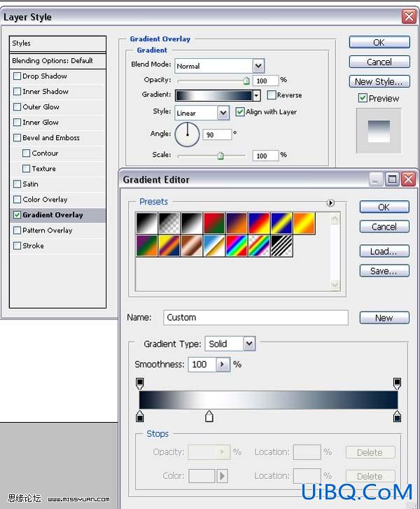Enable the Inner Glow checkbox
This screenshot has width=420, height=509.
tap(17, 123)
